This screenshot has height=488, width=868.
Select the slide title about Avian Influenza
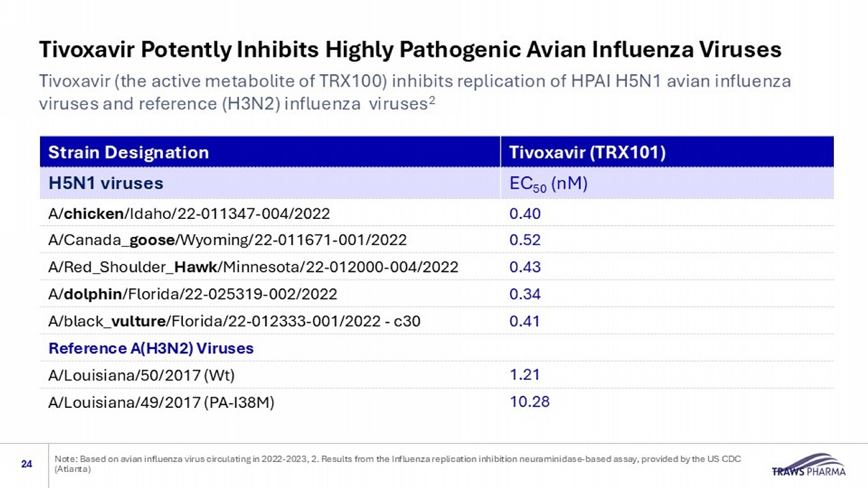pos(410,49)
